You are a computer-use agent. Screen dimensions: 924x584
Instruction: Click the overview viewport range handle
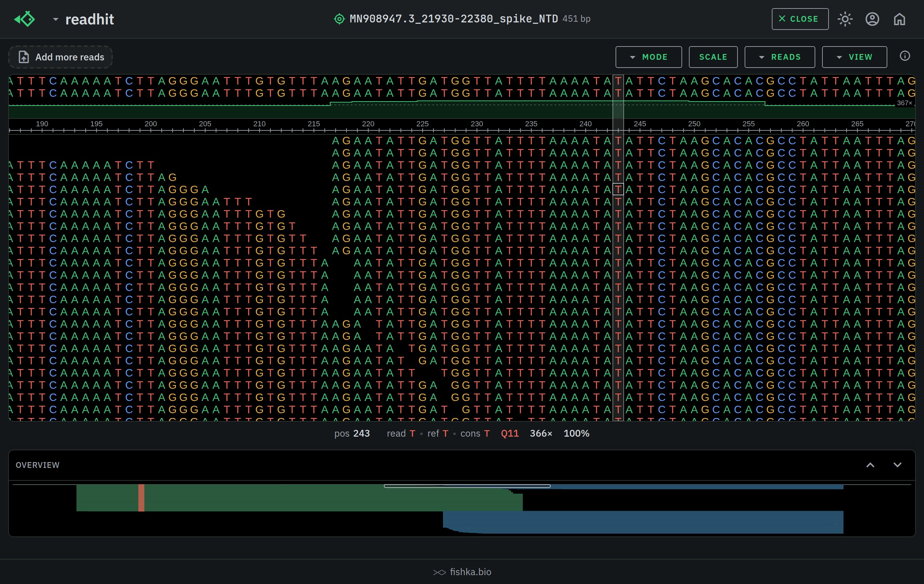[467, 486]
